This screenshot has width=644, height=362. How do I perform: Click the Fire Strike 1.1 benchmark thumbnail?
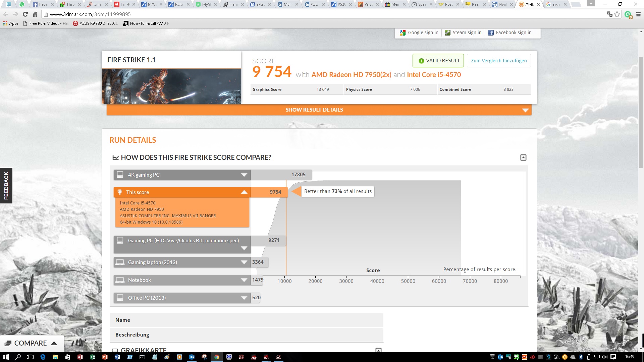tap(171, 86)
